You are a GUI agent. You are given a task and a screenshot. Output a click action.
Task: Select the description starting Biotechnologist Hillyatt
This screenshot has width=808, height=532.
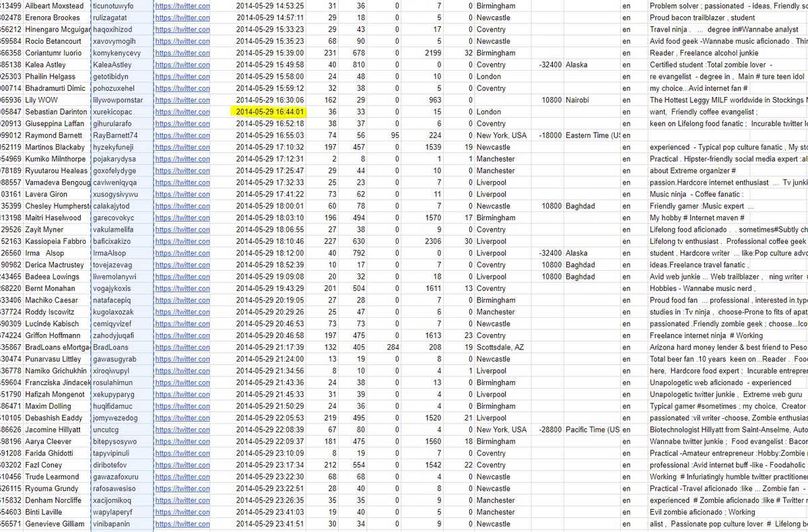(727, 430)
